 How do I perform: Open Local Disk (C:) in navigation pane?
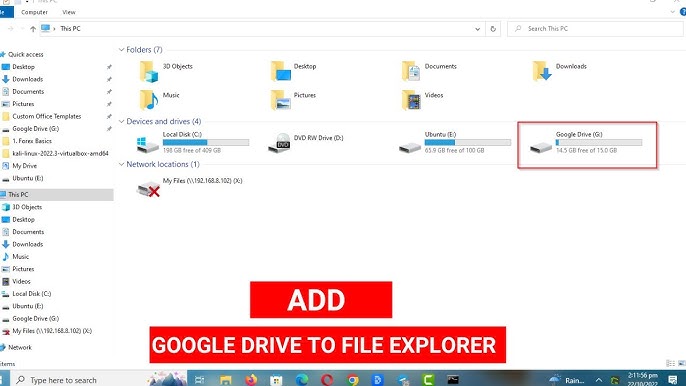(x=32, y=294)
